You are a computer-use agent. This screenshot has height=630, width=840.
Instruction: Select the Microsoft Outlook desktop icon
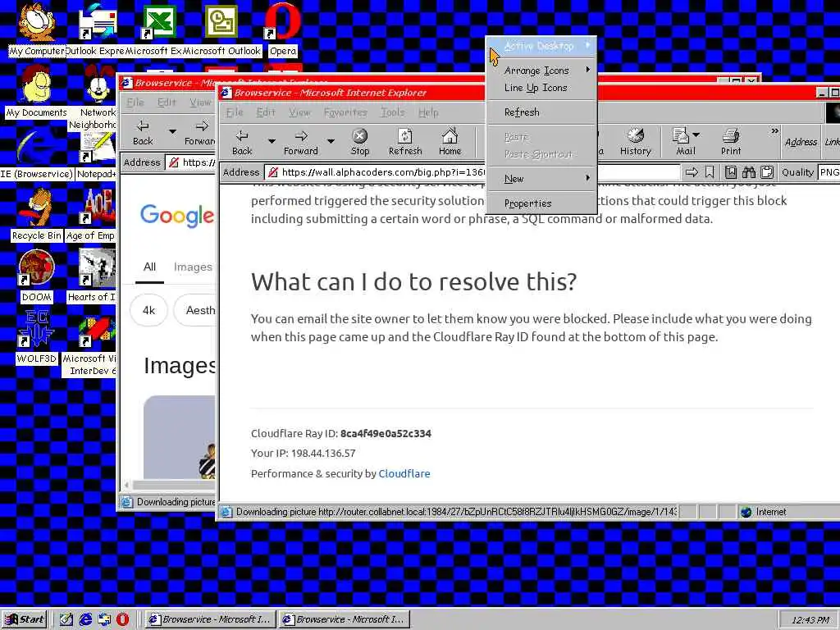click(221, 28)
